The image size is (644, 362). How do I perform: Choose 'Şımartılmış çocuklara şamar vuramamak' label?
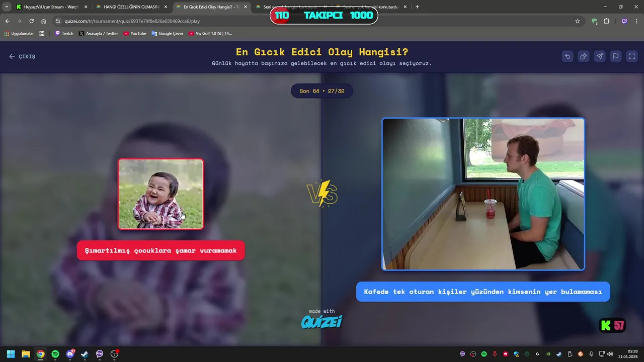coord(160,250)
